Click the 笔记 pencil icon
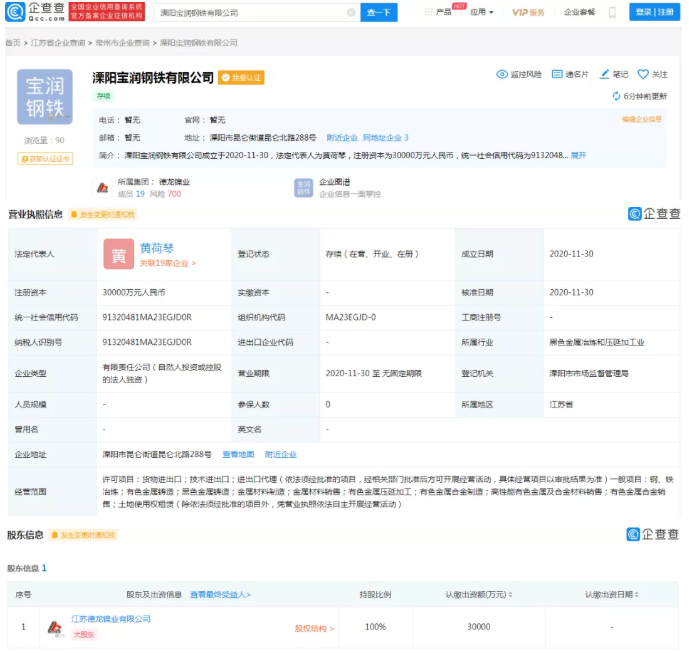 [605, 74]
